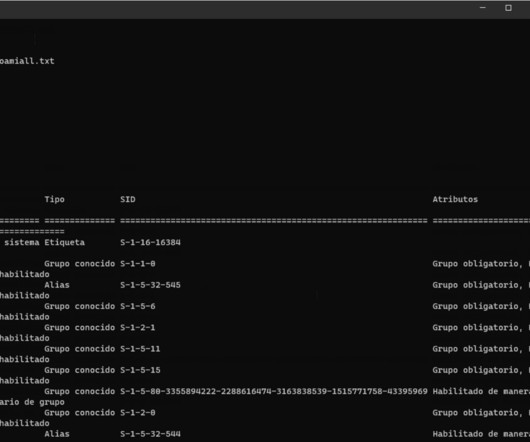Select SID value S-1-1-0
The width and height of the screenshot is (530, 442).
[x=138, y=264]
